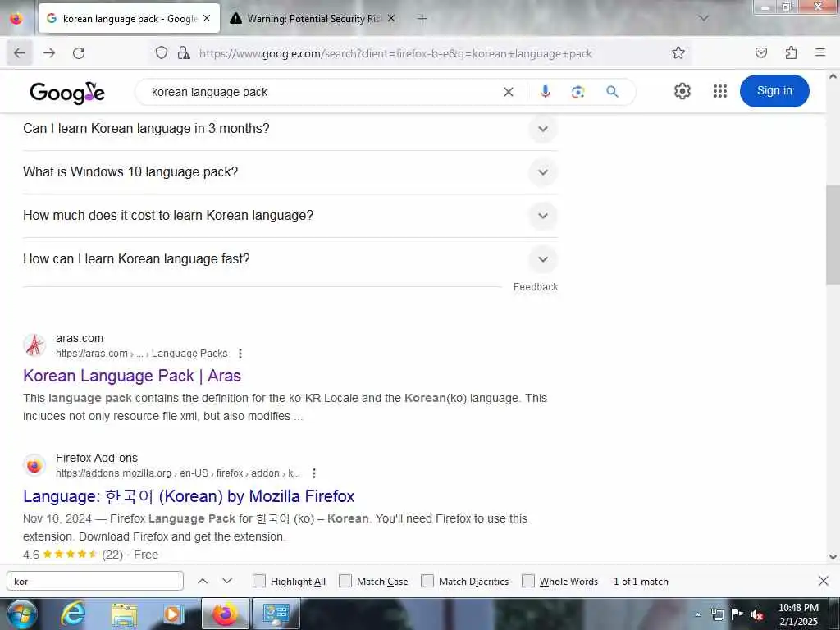840x630 pixels.
Task: Click the find bar input field
Action: pyautogui.click(x=95, y=582)
